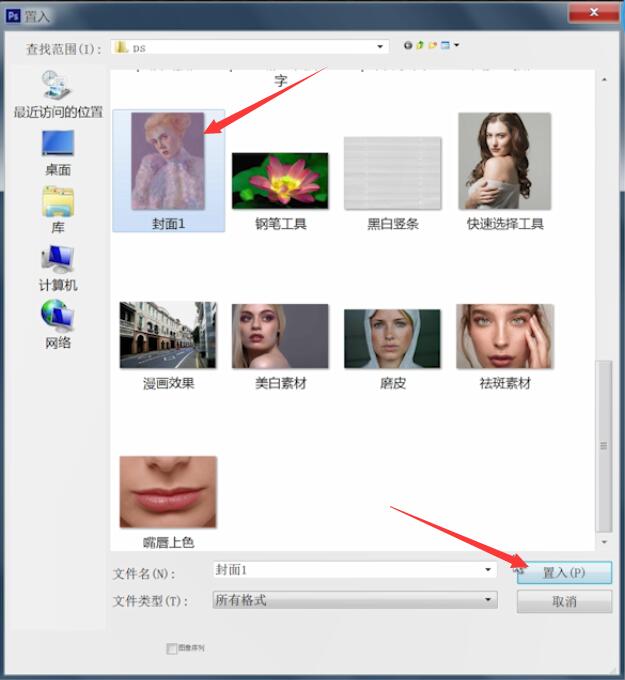Viewport: 625px width, 680px height.
Task: Close the 置入 dialog window
Action: 594,12
